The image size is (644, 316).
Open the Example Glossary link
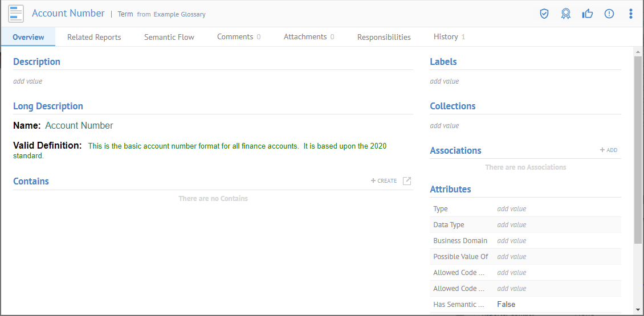click(180, 14)
